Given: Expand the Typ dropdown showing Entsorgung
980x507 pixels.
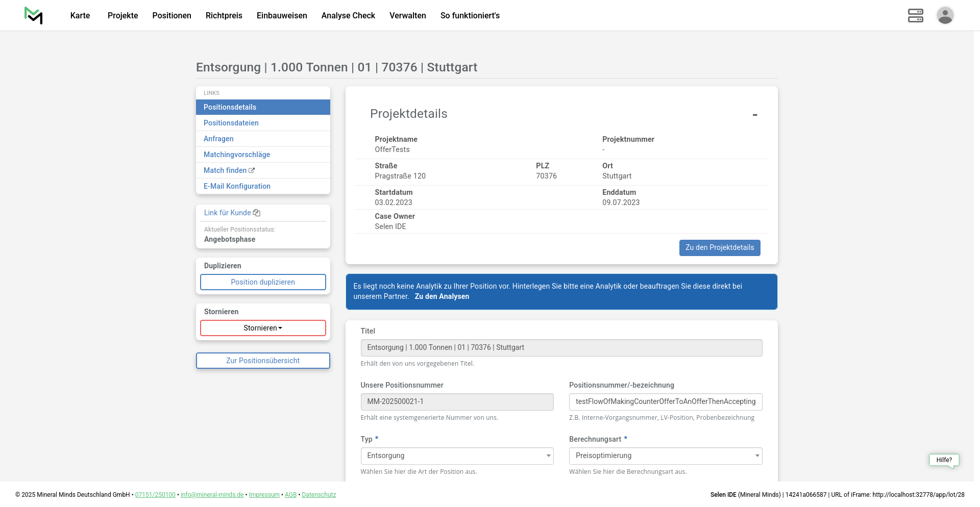Looking at the screenshot, I should [x=457, y=456].
